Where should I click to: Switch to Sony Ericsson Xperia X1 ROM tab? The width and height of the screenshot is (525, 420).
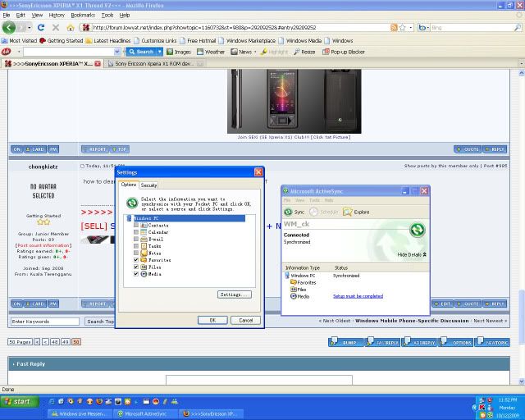[155, 64]
